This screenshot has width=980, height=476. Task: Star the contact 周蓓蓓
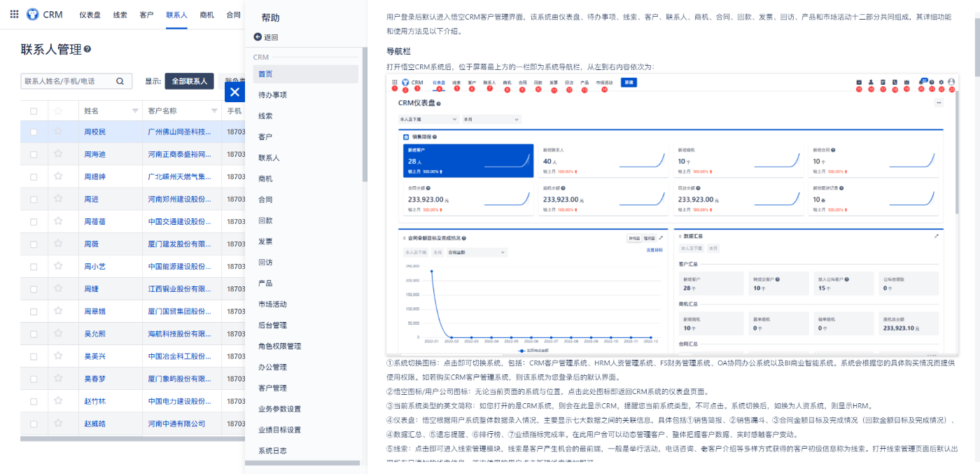[58, 221]
